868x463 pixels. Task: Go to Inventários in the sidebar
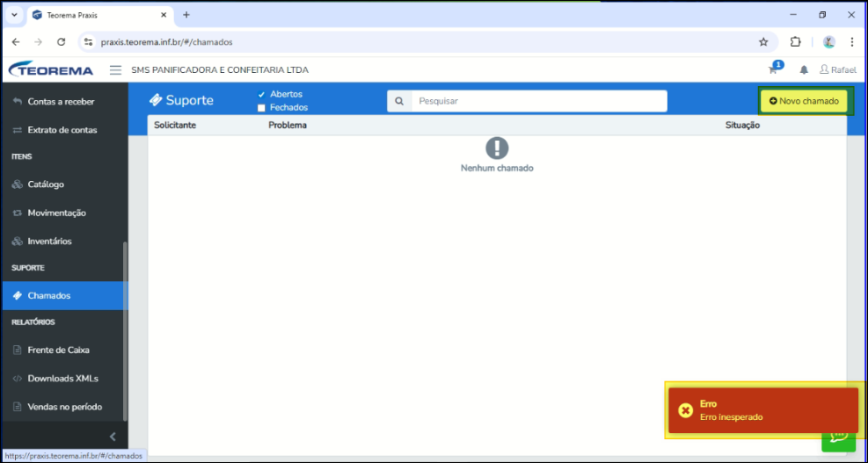(x=49, y=241)
